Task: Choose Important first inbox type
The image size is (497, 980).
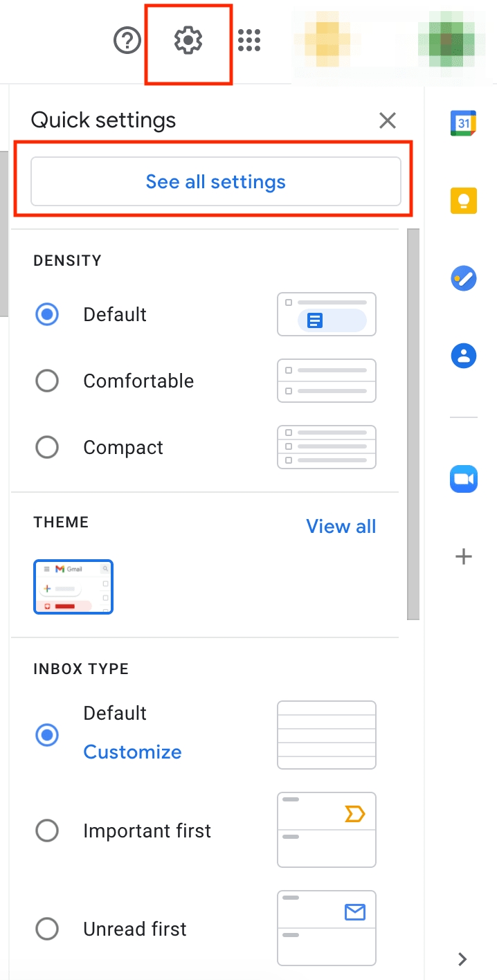Action: [x=47, y=831]
